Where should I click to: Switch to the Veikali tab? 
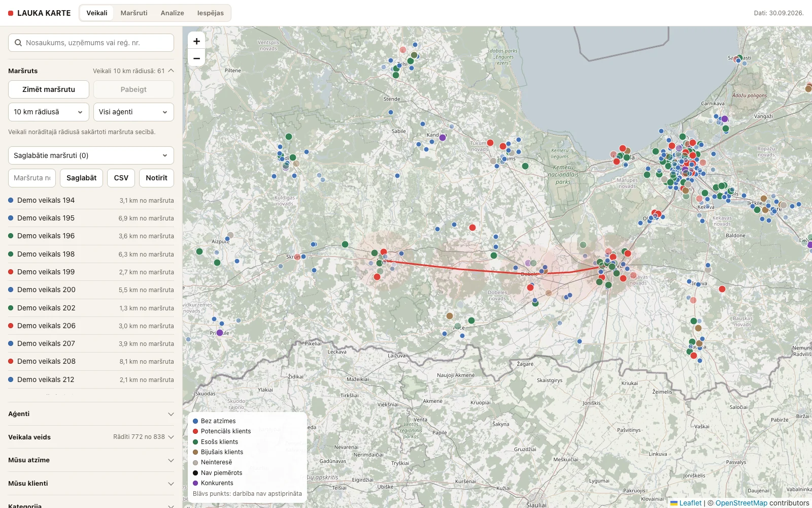pyautogui.click(x=97, y=13)
